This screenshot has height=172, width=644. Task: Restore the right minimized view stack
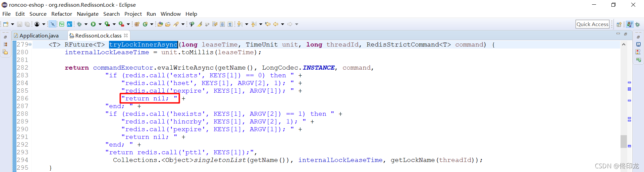638,37
